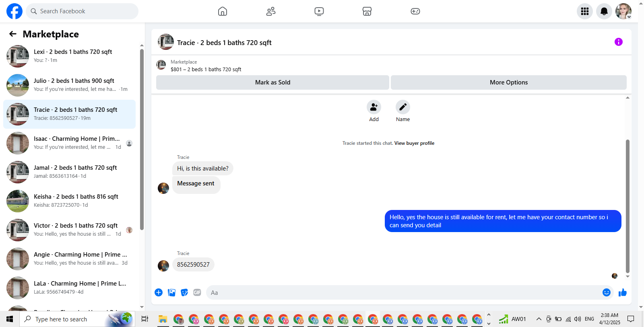Open File Explorer from the taskbar

coord(163,319)
